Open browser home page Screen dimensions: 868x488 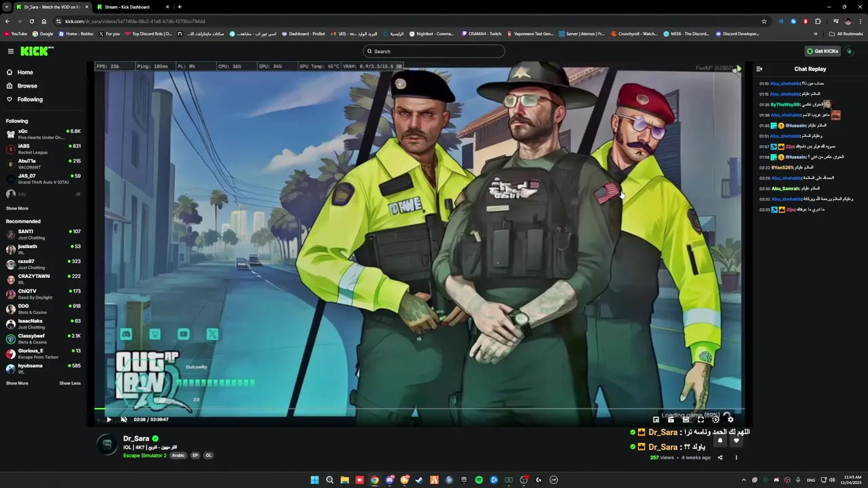(44, 21)
